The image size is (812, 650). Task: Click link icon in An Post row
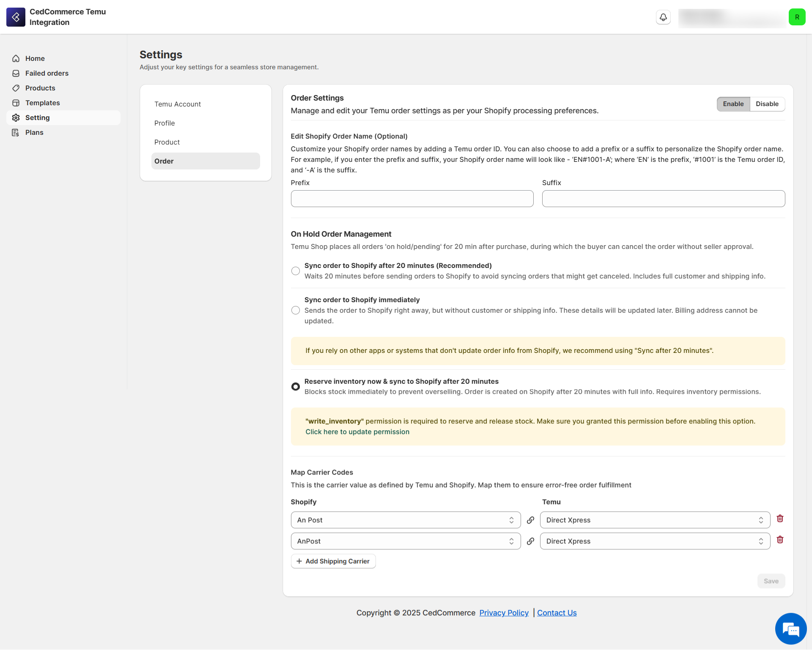530,520
